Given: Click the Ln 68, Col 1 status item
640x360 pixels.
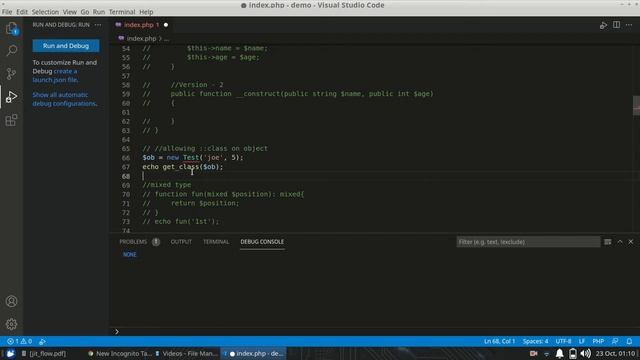Looking at the screenshot, I should 500,341.
